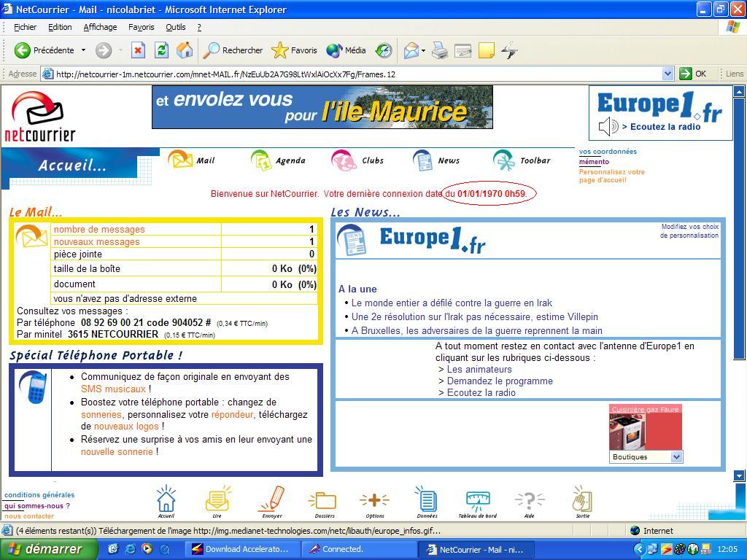The image size is (747, 560).
Task: Click the l'île Maurice banner ad
Action: [322, 107]
